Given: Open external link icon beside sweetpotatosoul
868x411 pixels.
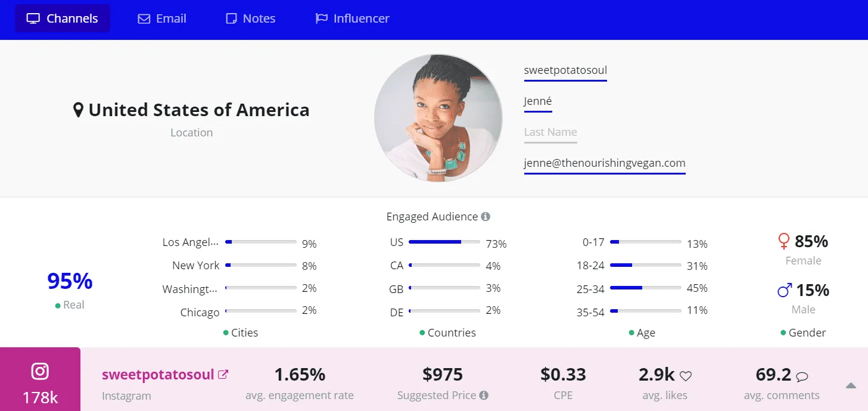Looking at the screenshot, I should click(223, 375).
